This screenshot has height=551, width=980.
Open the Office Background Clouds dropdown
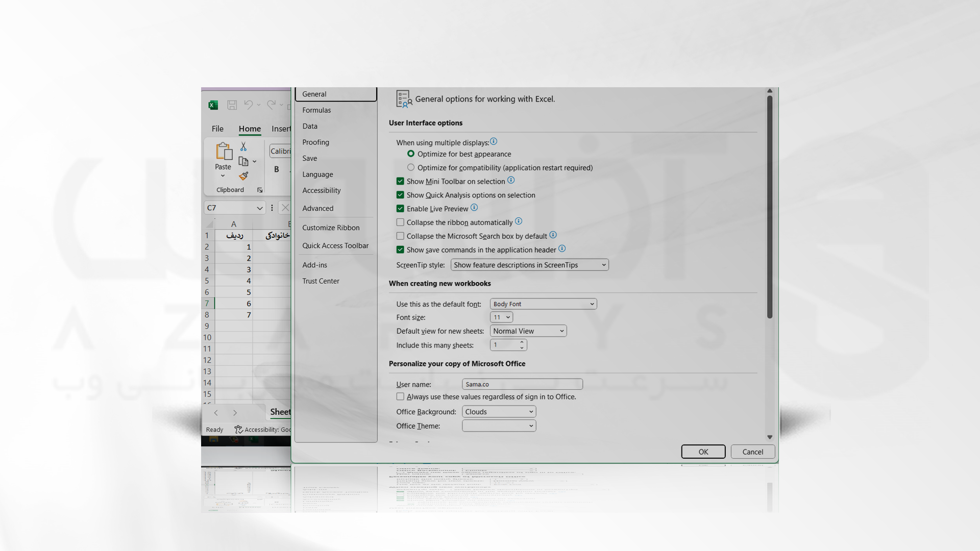[499, 412]
